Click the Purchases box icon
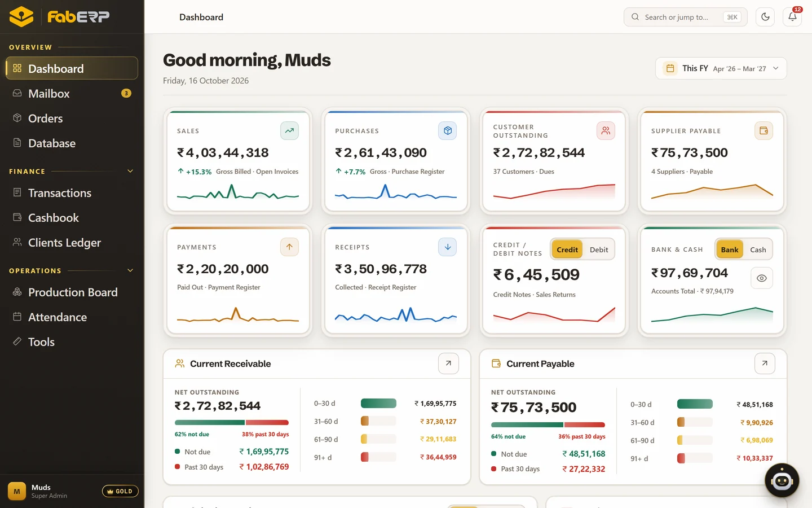812x508 pixels. (447, 130)
